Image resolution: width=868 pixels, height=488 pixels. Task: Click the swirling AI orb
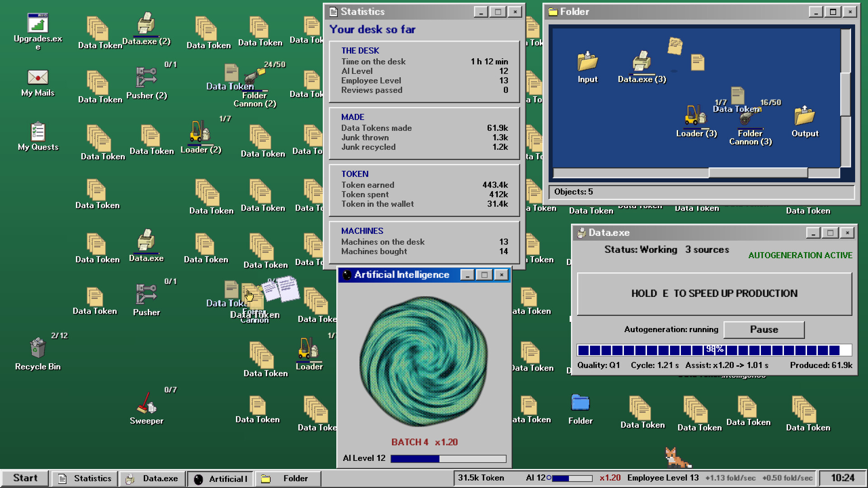(424, 361)
